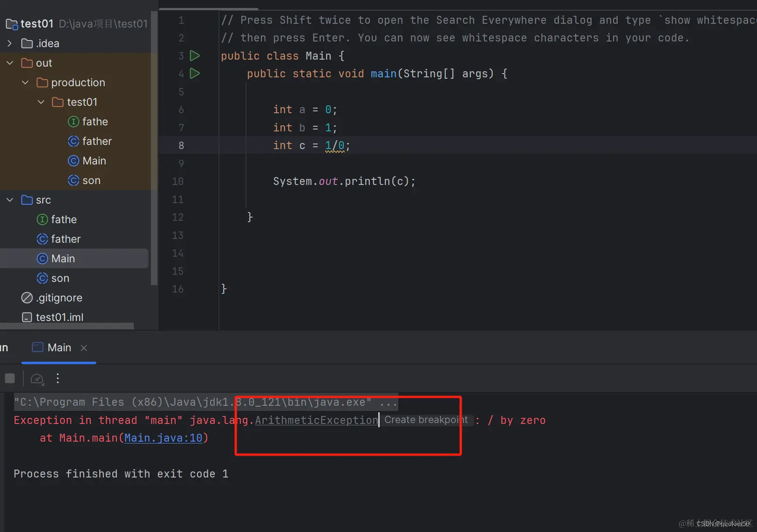Collapse the src folder
Image resolution: width=757 pixels, height=532 pixels.
click(x=9, y=200)
